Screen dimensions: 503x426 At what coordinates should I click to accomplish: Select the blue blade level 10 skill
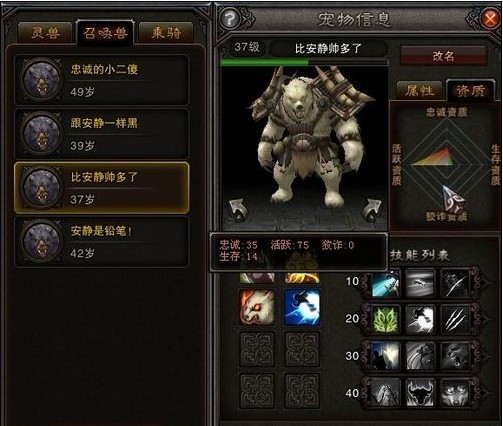pos(386,283)
